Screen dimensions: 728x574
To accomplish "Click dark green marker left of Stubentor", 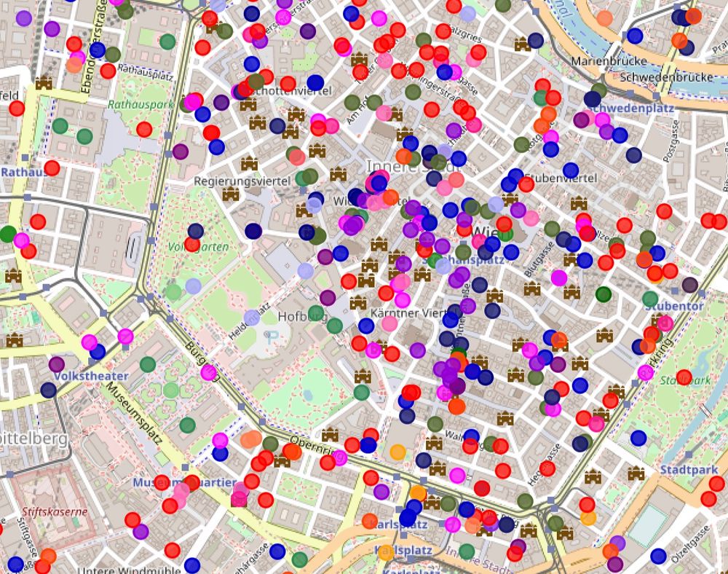I will [603, 294].
